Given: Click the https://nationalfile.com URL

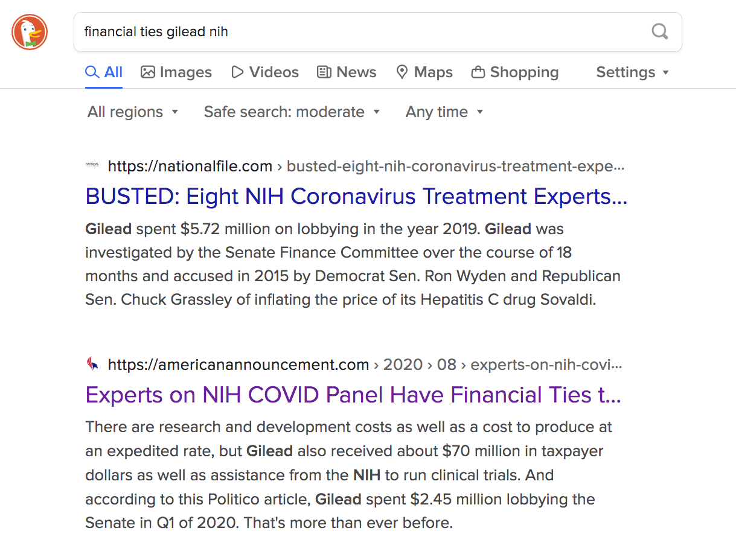Looking at the screenshot, I should 190,166.
